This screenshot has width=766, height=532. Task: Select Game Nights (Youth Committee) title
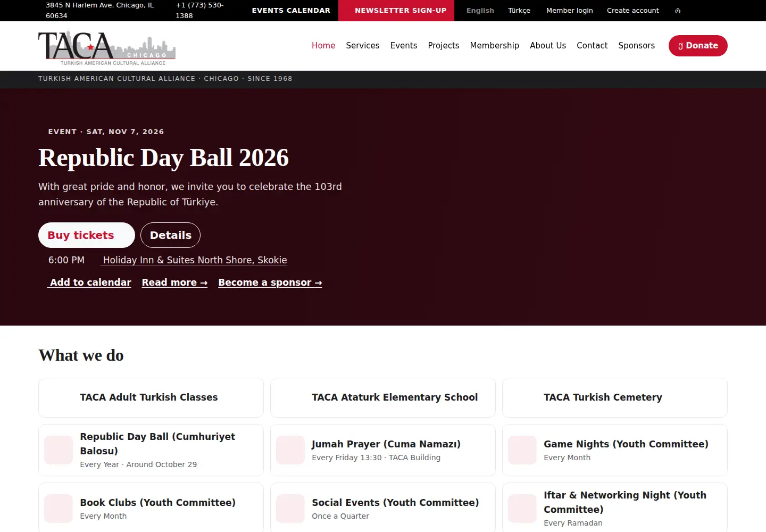(x=626, y=444)
